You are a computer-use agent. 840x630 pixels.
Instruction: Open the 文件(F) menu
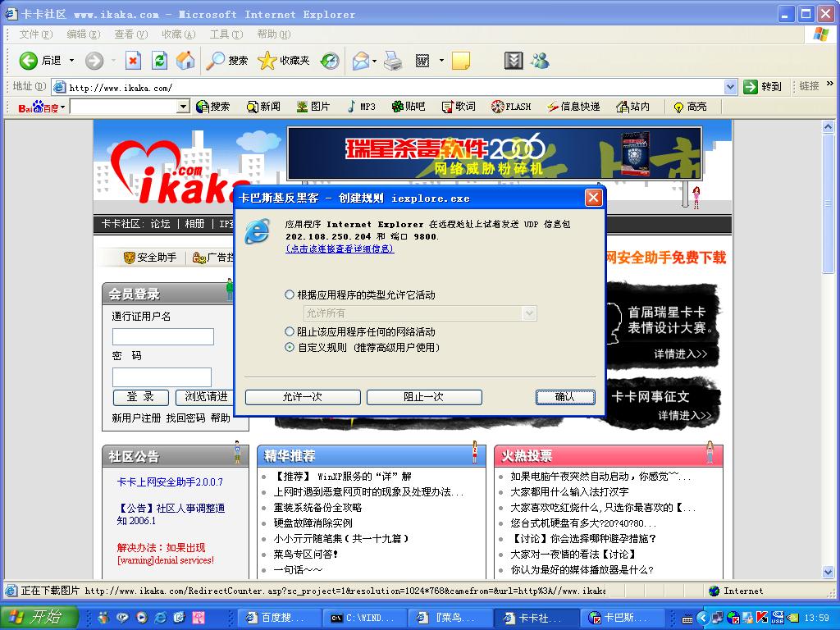36,34
